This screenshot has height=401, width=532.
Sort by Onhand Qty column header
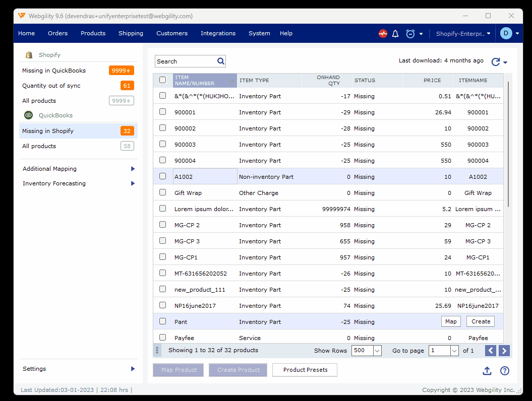(327, 80)
